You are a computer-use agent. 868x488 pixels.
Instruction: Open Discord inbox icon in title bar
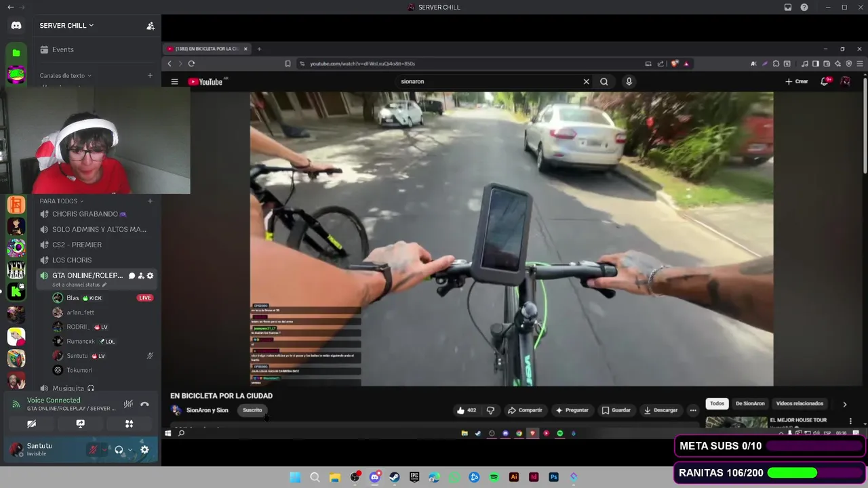coord(788,7)
